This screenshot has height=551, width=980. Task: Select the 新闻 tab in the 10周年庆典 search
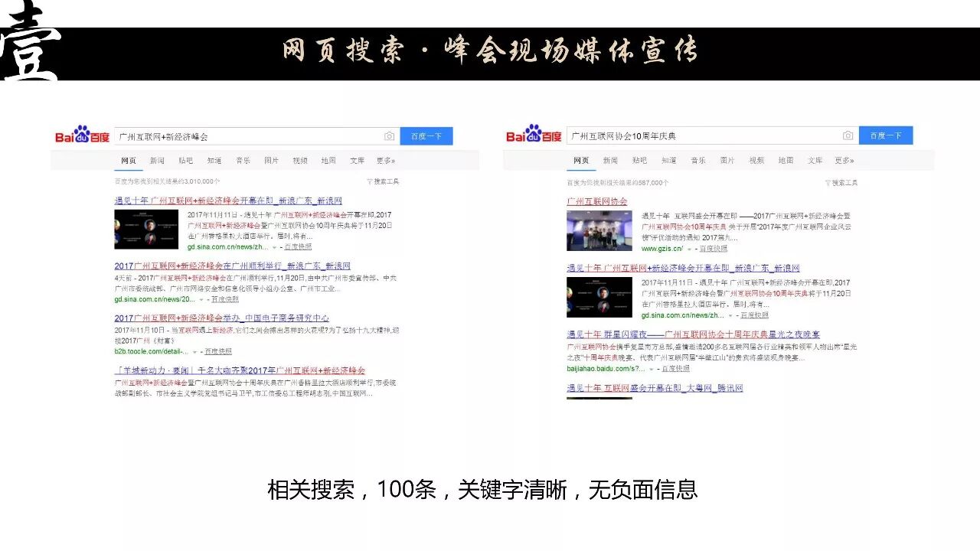point(610,161)
